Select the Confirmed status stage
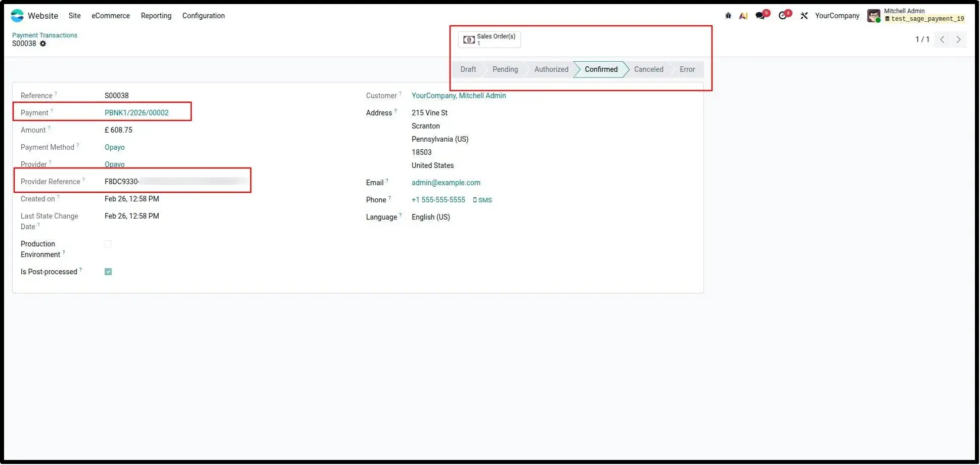This screenshot has height=465, width=980. coord(601,69)
